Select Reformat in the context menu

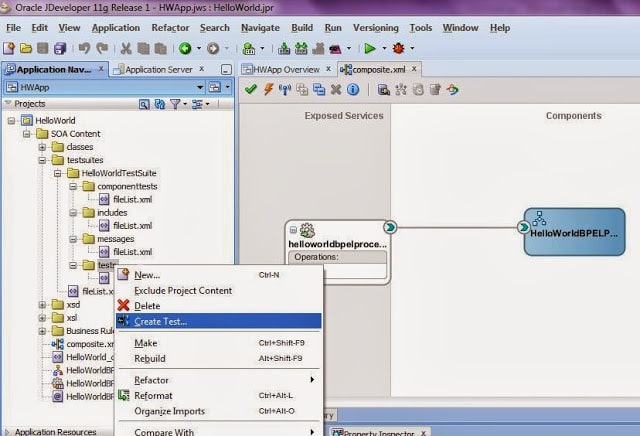point(219,396)
